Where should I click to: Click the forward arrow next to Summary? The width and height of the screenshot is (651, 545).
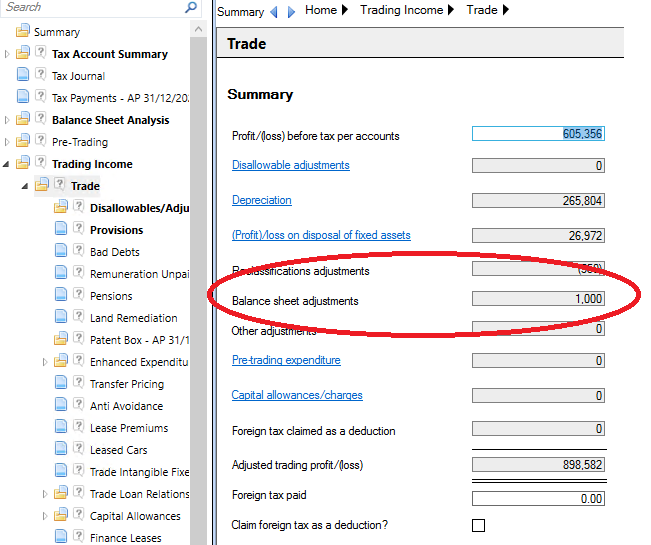pyautogui.click(x=291, y=12)
